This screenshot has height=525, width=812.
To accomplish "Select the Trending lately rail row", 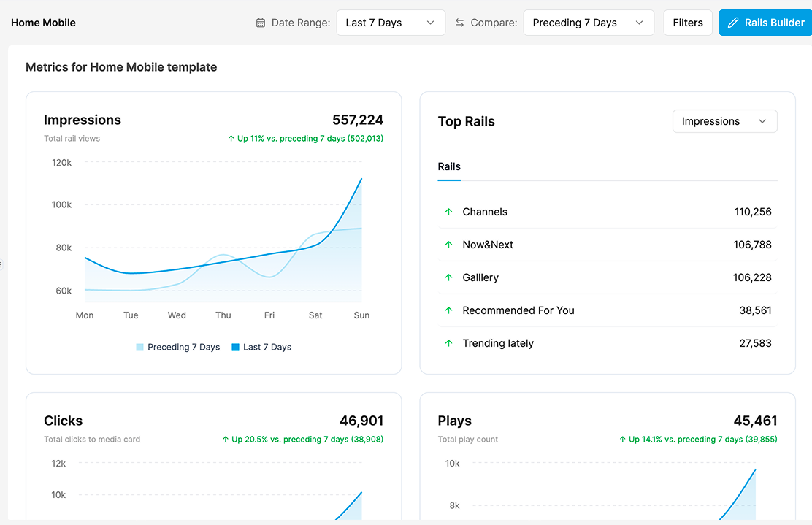I will pos(608,343).
